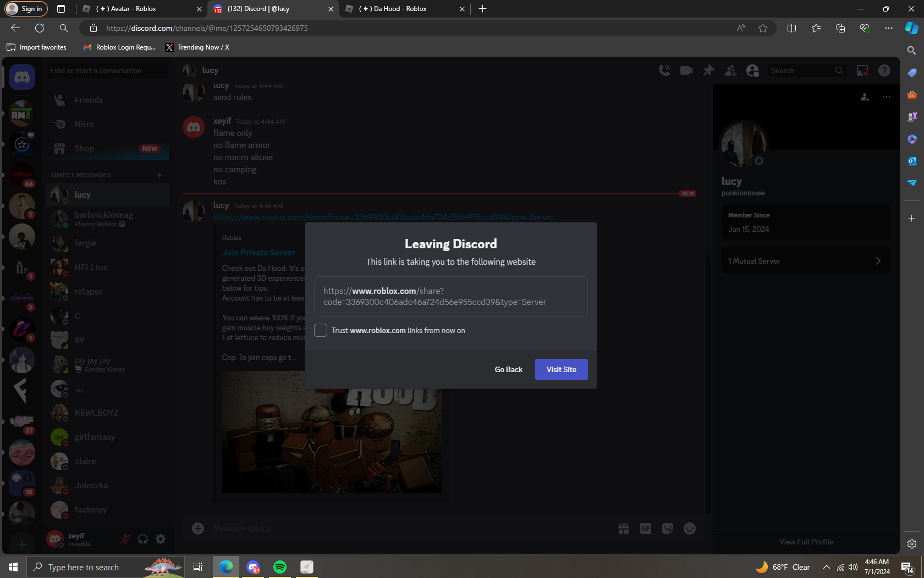Open message attachment plus button
The height and width of the screenshot is (578, 924).
[198, 528]
